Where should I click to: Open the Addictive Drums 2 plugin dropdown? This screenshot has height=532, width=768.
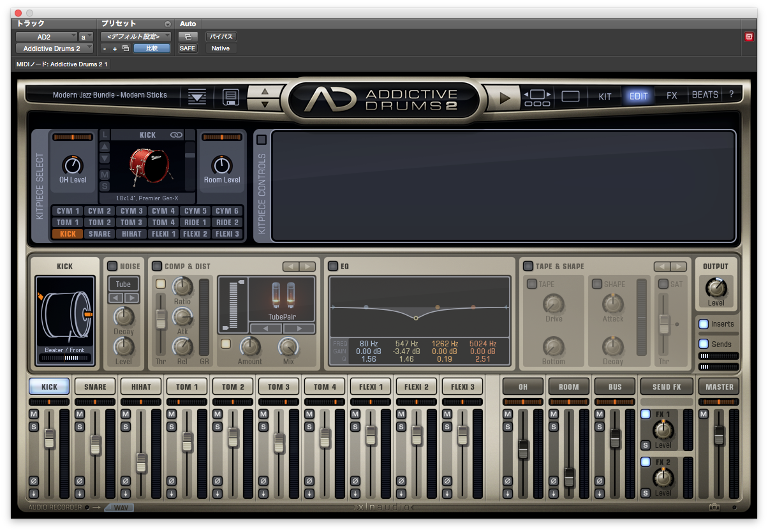(x=55, y=48)
